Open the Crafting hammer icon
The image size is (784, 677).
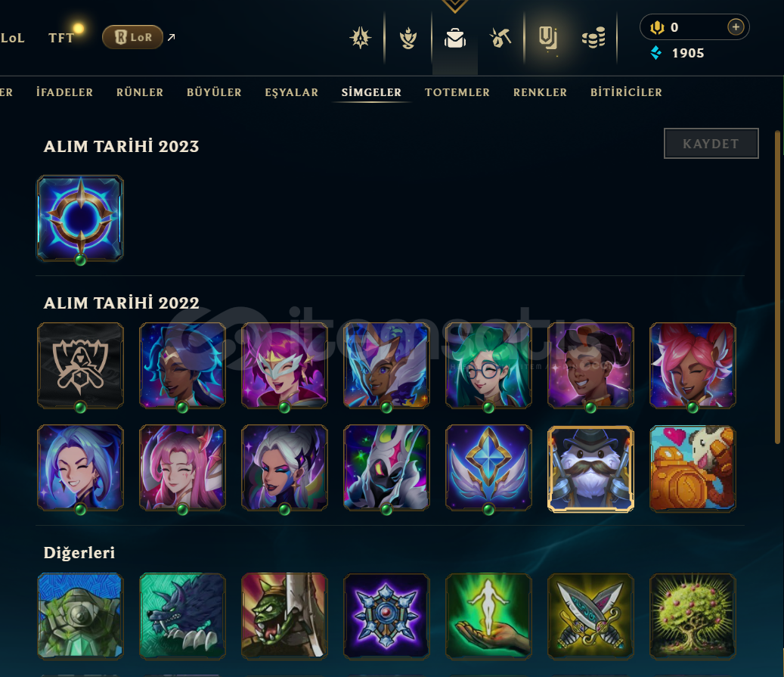(500, 38)
